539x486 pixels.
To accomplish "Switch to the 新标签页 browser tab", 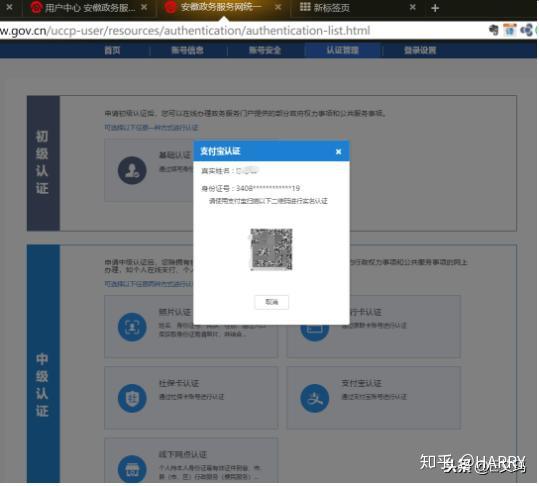I will pyautogui.click(x=332, y=8).
